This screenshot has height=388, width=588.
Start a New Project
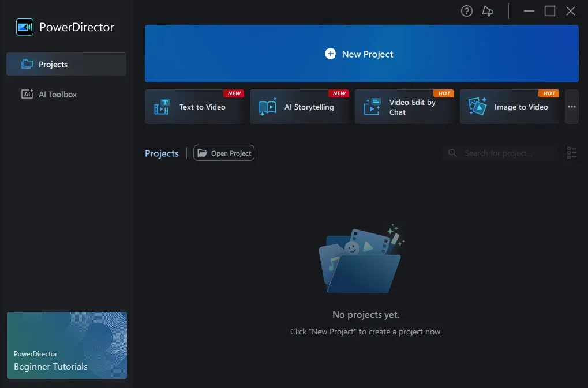pos(361,54)
